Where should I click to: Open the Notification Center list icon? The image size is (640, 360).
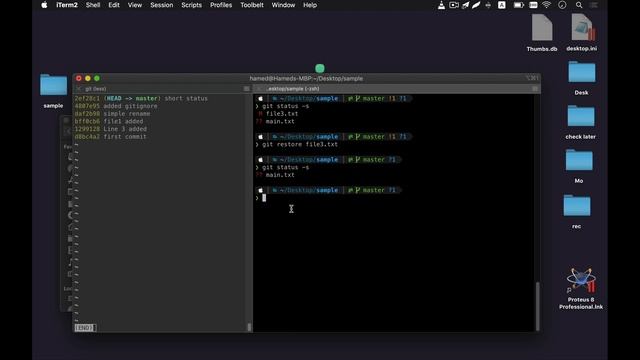click(594, 5)
